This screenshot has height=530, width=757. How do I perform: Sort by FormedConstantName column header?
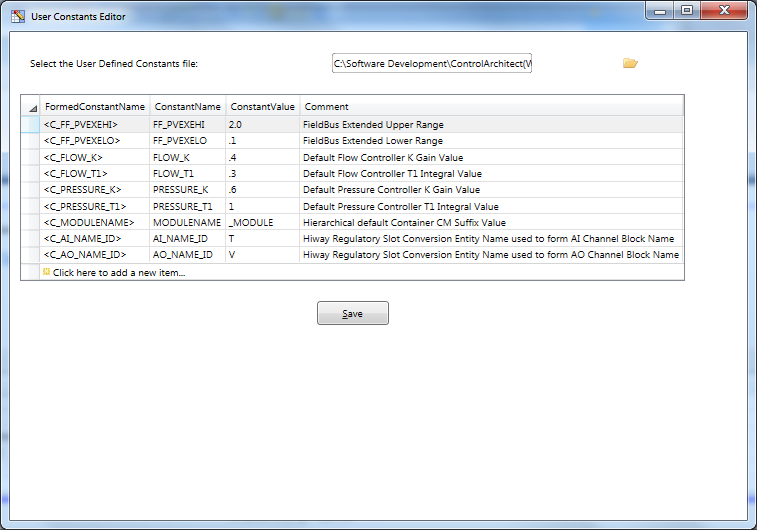[95, 107]
